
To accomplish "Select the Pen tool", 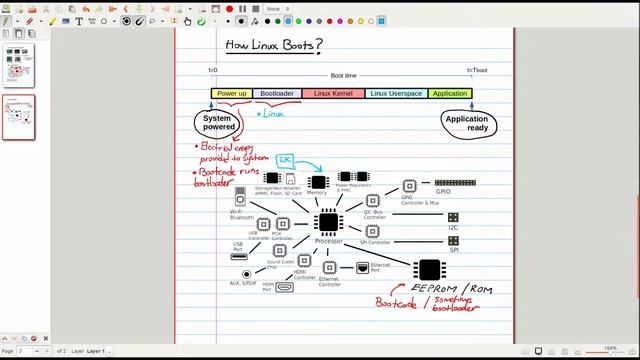I will pyautogui.click(x=6, y=21).
